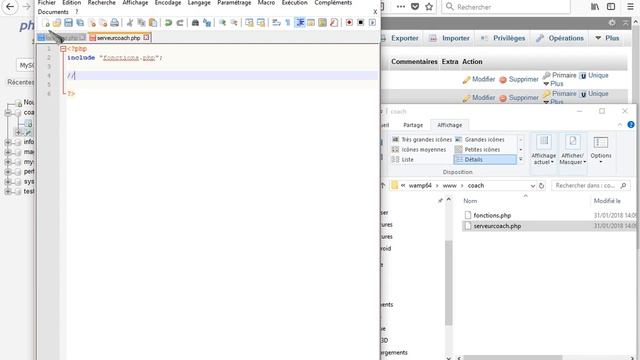Select the fonctions.php file in Explorer
Image resolution: width=640 pixels, height=360 pixels.
coord(492,216)
